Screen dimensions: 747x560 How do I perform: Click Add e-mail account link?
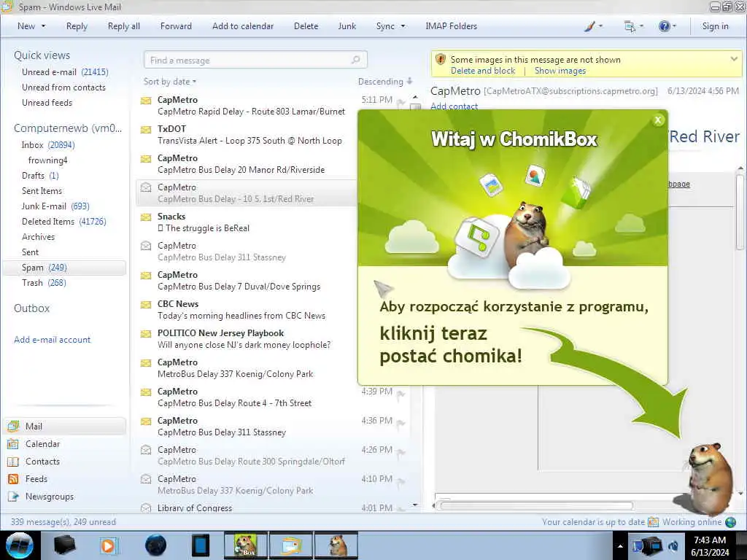click(52, 340)
